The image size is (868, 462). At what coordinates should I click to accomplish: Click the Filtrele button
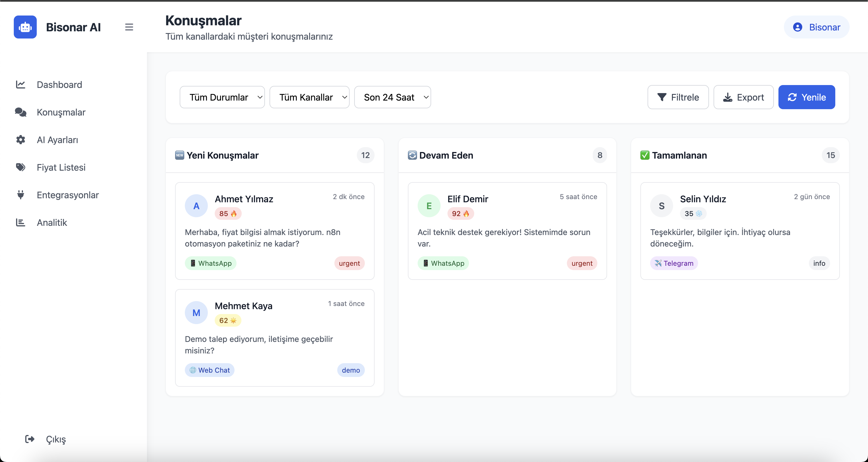pyautogui.click(x=678, y=97)
